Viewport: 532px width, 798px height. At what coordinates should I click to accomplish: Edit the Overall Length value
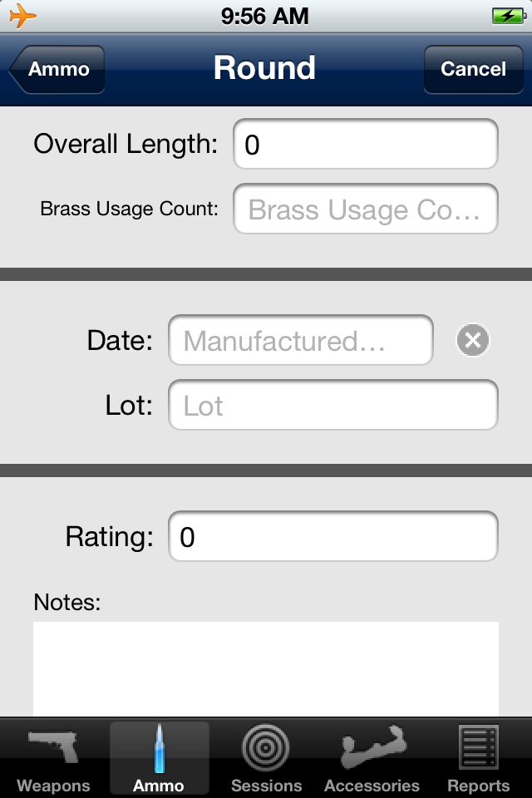[364, 143]
